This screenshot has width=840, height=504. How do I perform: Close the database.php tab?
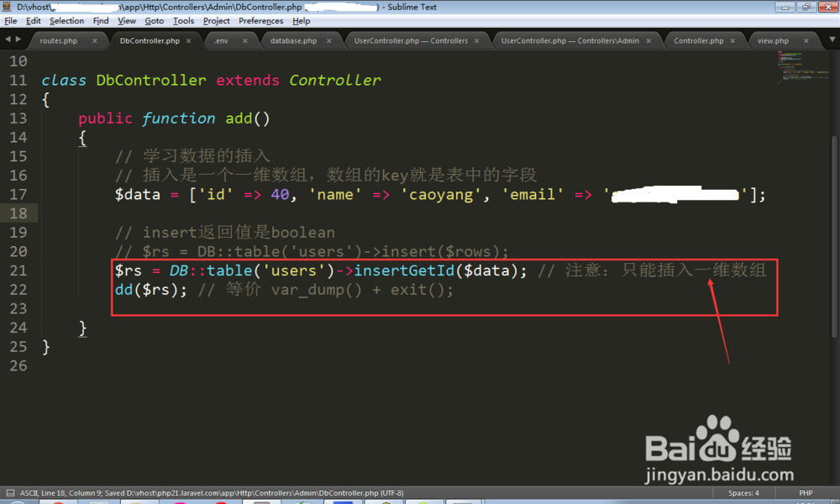[329, 40]
